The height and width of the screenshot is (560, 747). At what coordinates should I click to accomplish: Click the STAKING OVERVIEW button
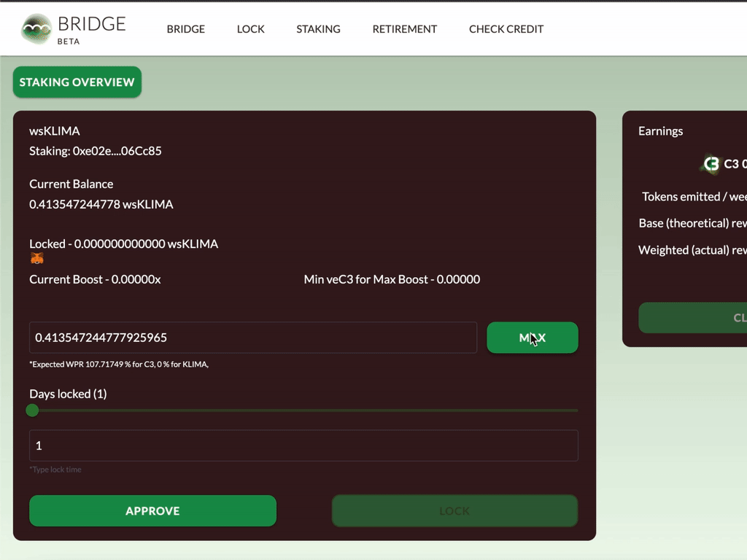[x=77, y=82]
